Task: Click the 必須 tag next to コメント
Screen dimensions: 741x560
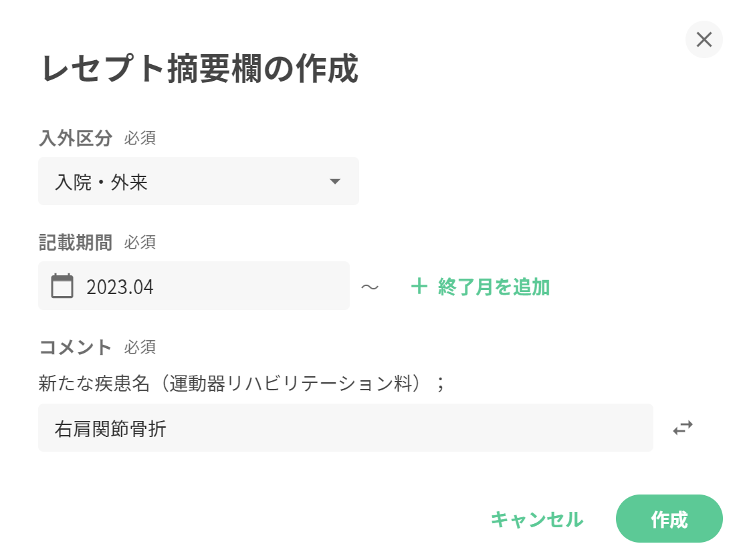Action: pyautogui.click(x=140, y=347)
